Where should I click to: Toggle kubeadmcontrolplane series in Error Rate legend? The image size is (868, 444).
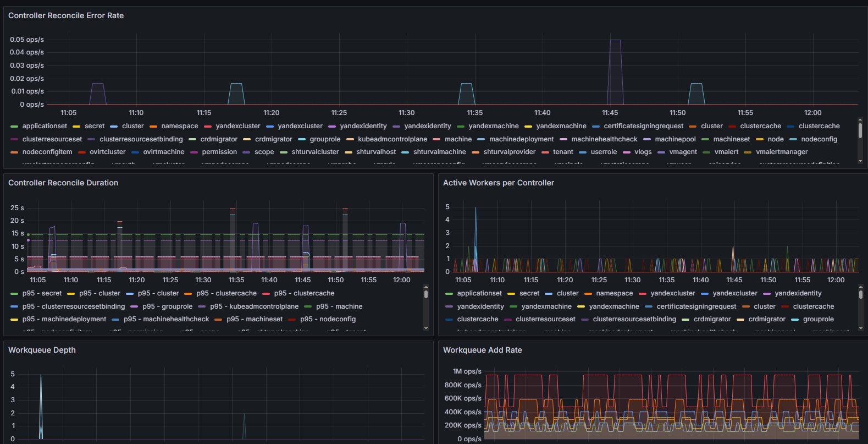click(392, 139)
